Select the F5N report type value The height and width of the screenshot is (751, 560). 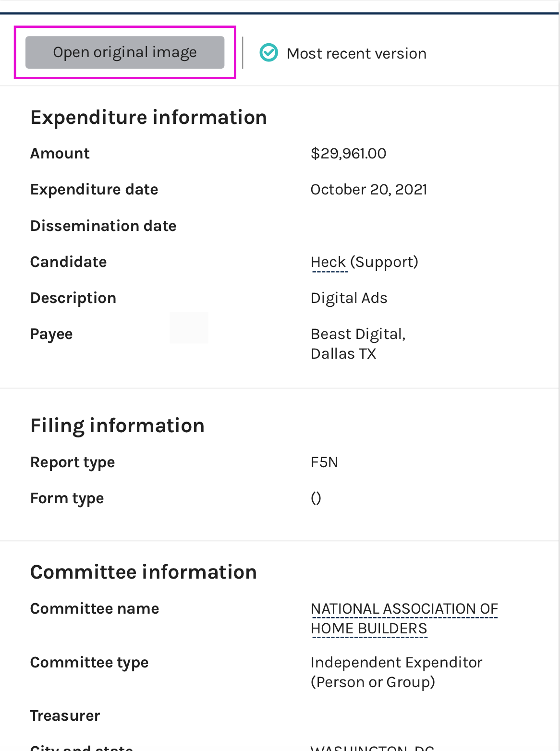[325, 462]
